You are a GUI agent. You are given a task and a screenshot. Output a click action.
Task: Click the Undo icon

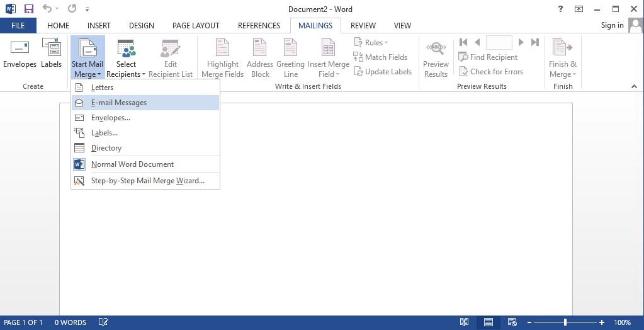point(47,9)
